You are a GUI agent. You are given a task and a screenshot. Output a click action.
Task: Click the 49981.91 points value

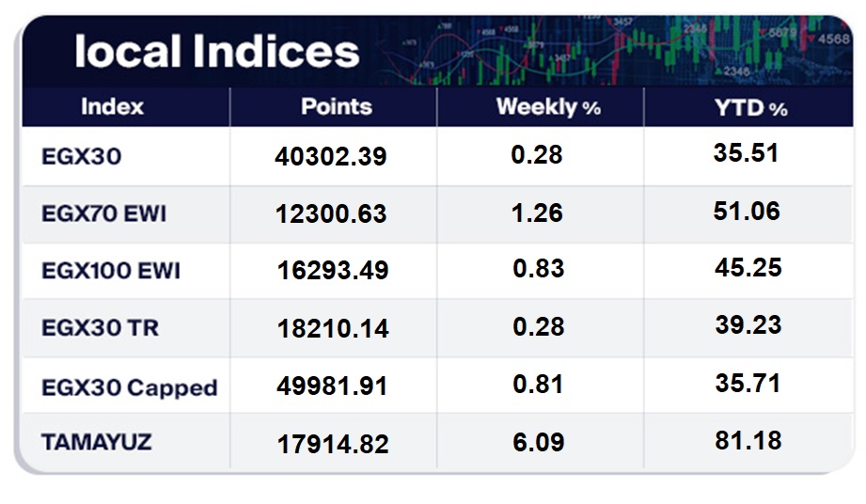coord(332,386)
